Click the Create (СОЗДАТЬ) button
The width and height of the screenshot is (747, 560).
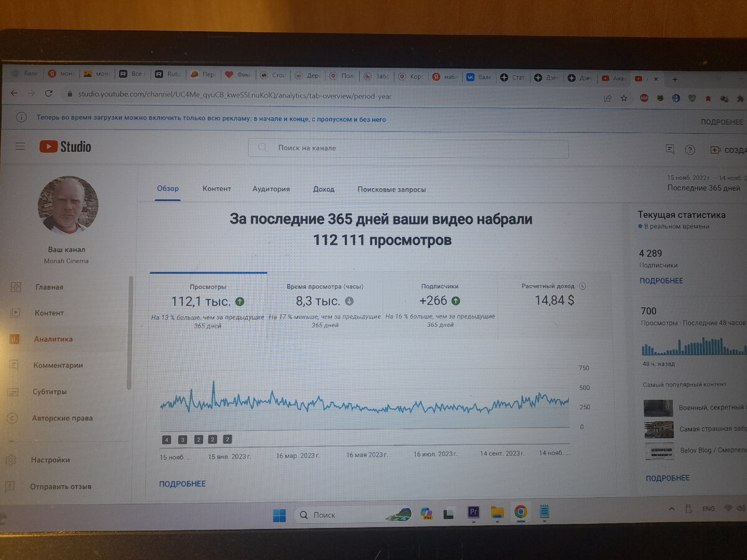coord(728,150)
